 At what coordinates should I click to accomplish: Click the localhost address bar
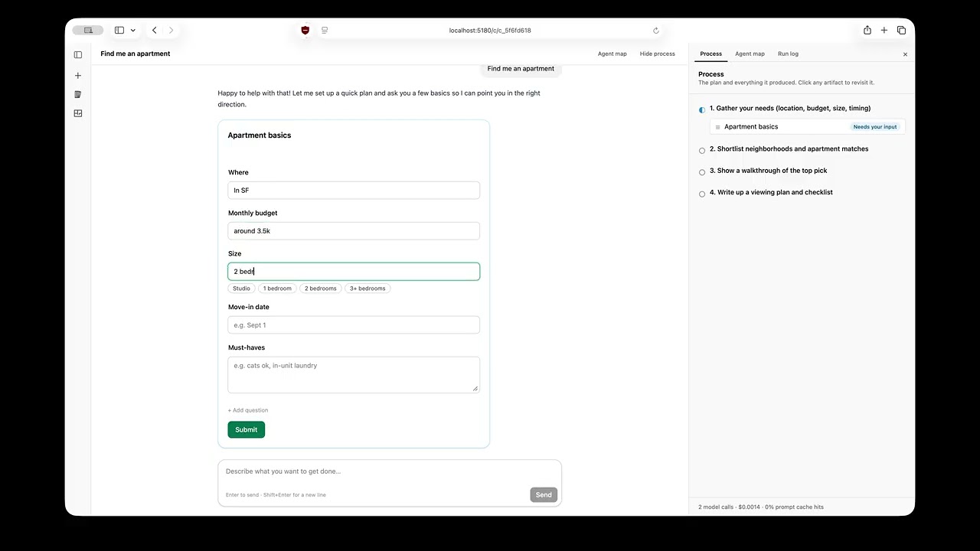[x=490, y=31]
